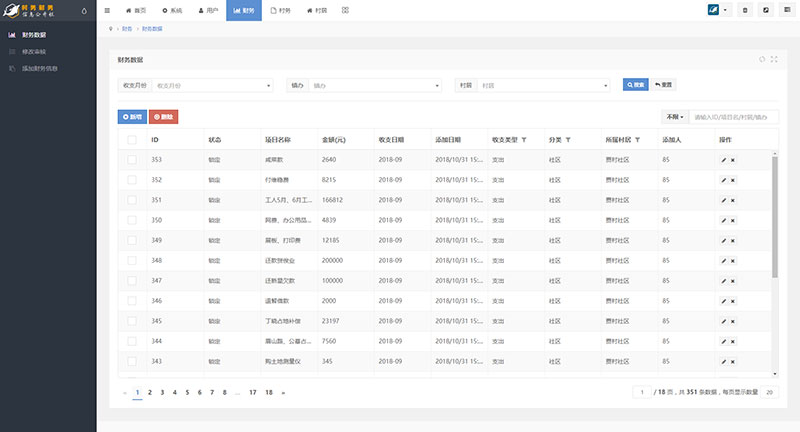
Task: Open the 镇办 dropdown
Action: pyautogui.click(x=374, y=85)
